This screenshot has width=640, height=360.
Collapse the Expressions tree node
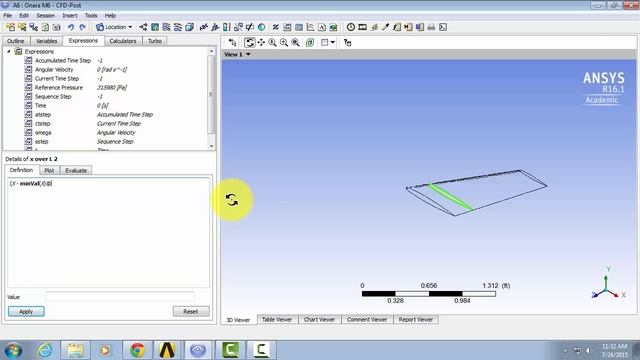coord(9,51)
